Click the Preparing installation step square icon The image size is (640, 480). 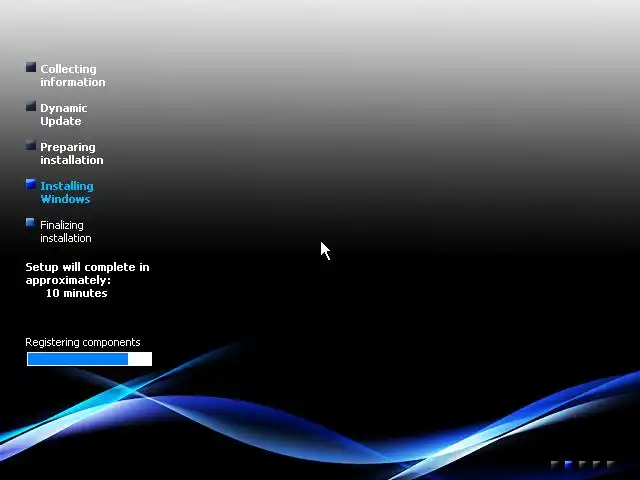(x=31, y=145)
